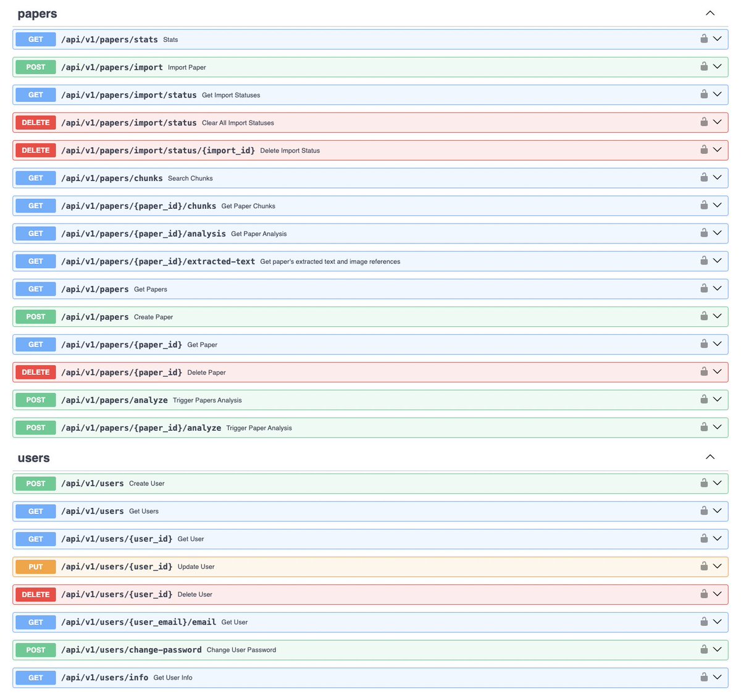Open the papers tag heading
This screenshot has width=741, height=700.
click(x=37, y=14)
